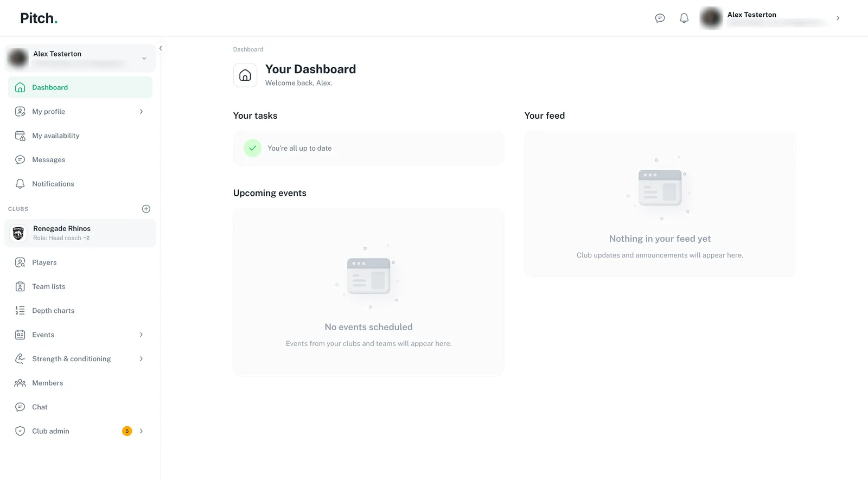This screenshot has height=481, width=868.
Task: Expand Club admin submenu chevron
Action: point(141,431)
